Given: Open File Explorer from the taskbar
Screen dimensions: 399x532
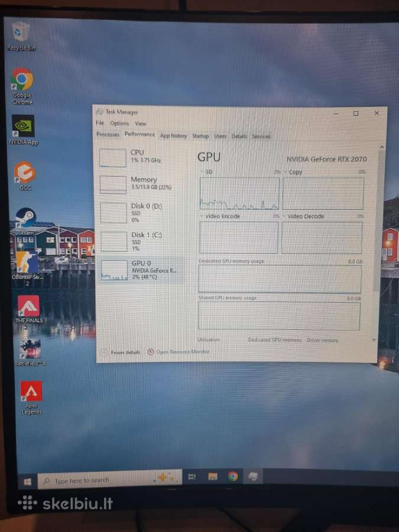Looking at the screenshot, I should pyautogui.click(x=213, y=476).
